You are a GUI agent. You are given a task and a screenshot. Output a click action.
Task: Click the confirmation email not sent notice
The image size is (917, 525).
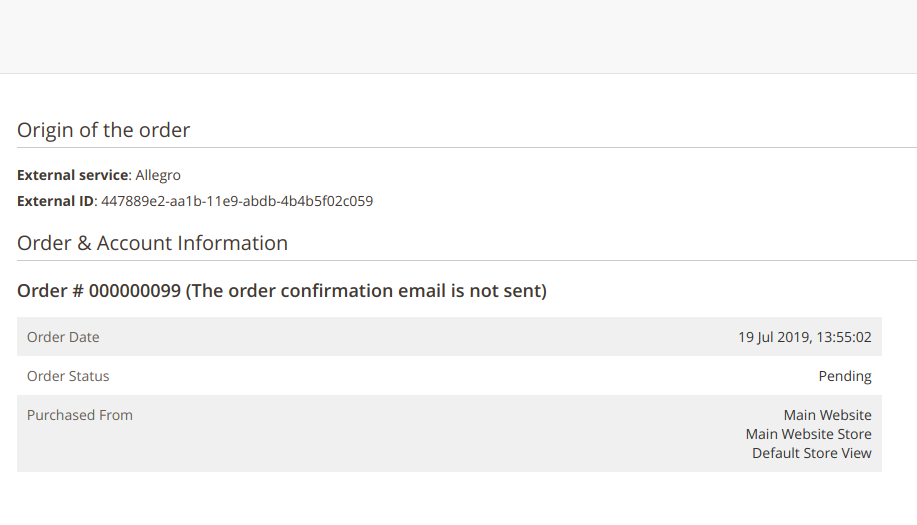coord(366,291)
